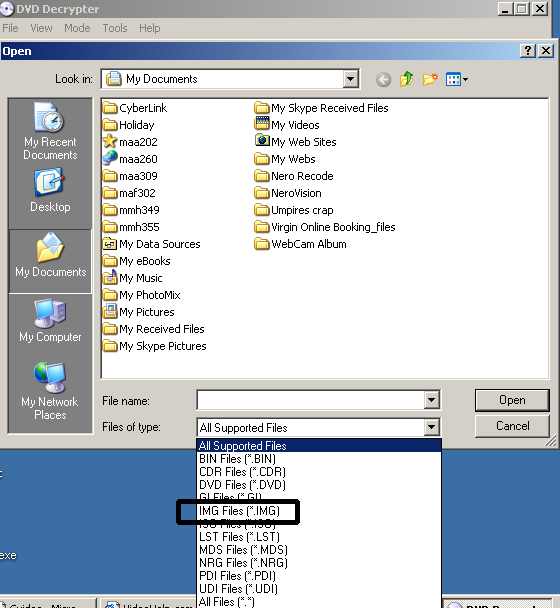Select the My PhotoMix folder
The image size is (560, 608).
coord(142,295)
